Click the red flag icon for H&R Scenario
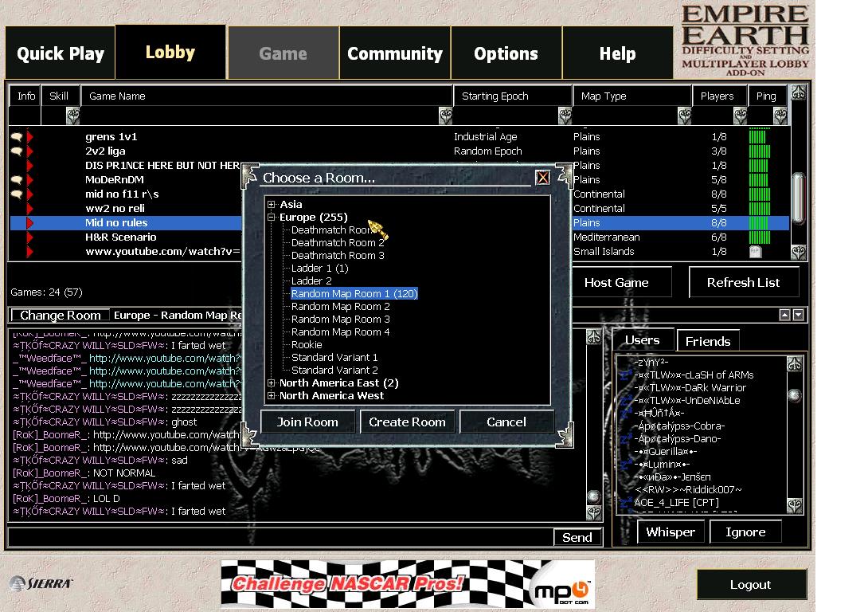The height and width of the screenshot is (612, 868). point(30,237)
